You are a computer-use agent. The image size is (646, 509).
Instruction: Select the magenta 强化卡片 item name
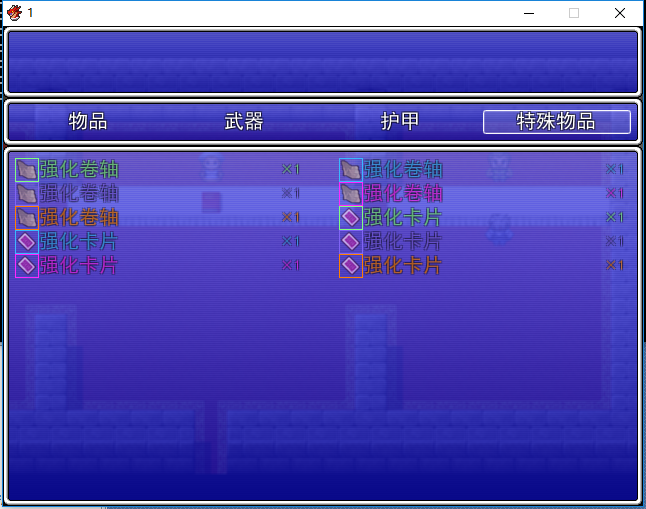click(79, 266)
